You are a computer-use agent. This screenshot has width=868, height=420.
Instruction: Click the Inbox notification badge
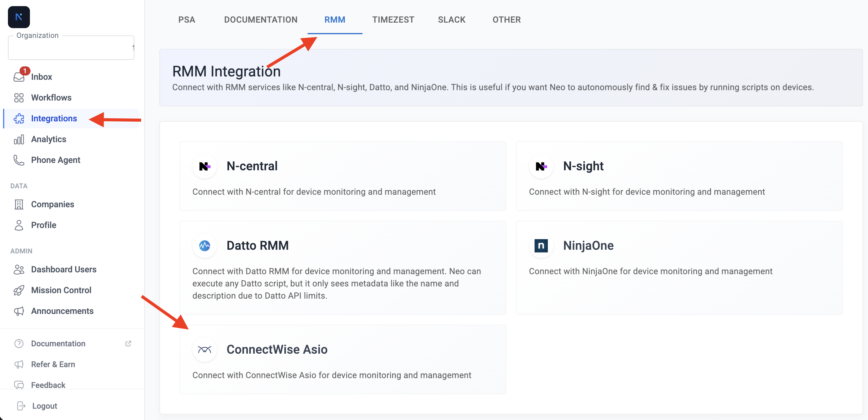point(25,71)
